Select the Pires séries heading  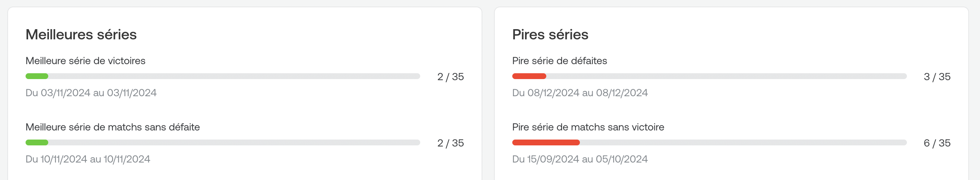click(550, 35)
